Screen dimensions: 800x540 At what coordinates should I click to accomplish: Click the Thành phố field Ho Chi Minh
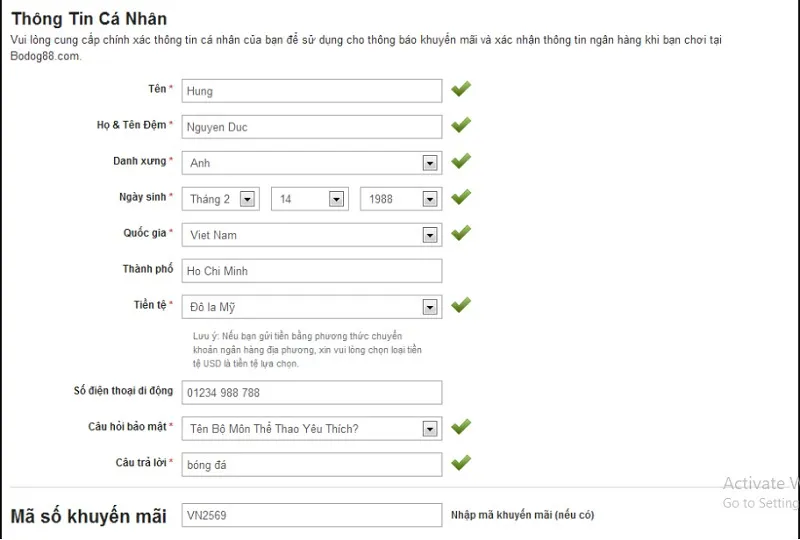tap(312, 271)
